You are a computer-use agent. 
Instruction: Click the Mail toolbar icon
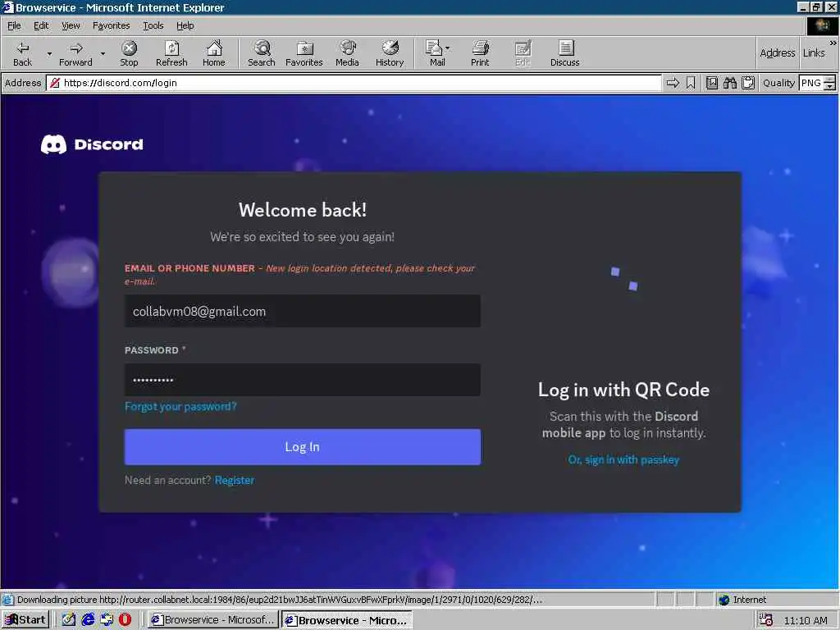pos(434,53)
